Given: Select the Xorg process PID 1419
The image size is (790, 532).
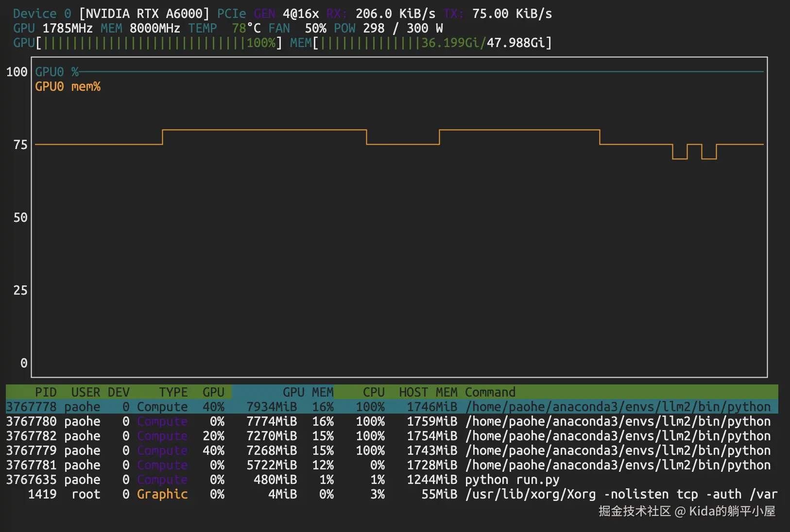Looking at the screenshot, I should pyautogui.click(x=392, y=494).
